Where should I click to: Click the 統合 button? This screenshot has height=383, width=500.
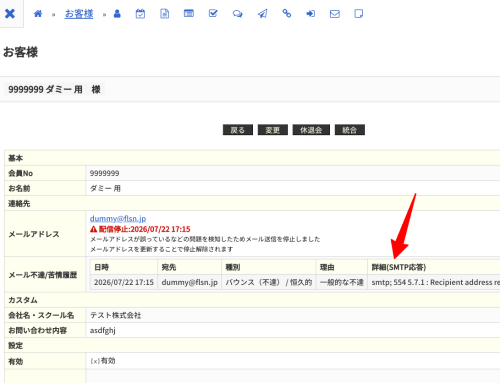[350, 130]
